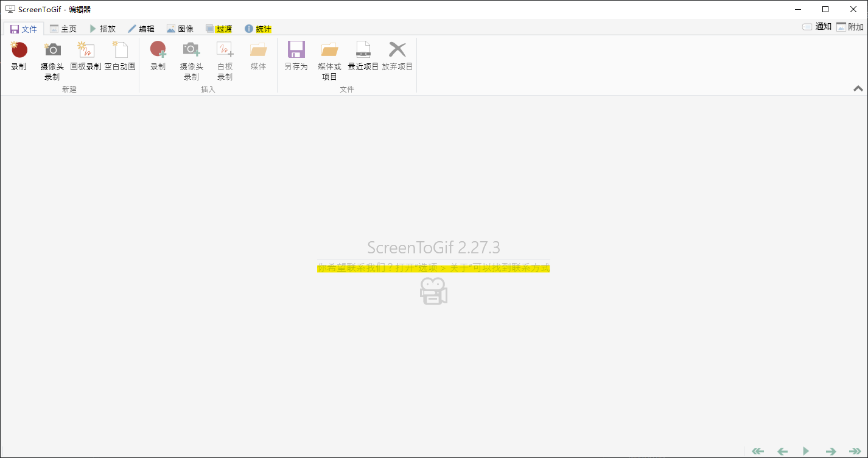This screenshot has height=458, width=868.
Task: Start a new screen recording (录制) under 新建
Action: pyautogui.click(x=19, y=57)
